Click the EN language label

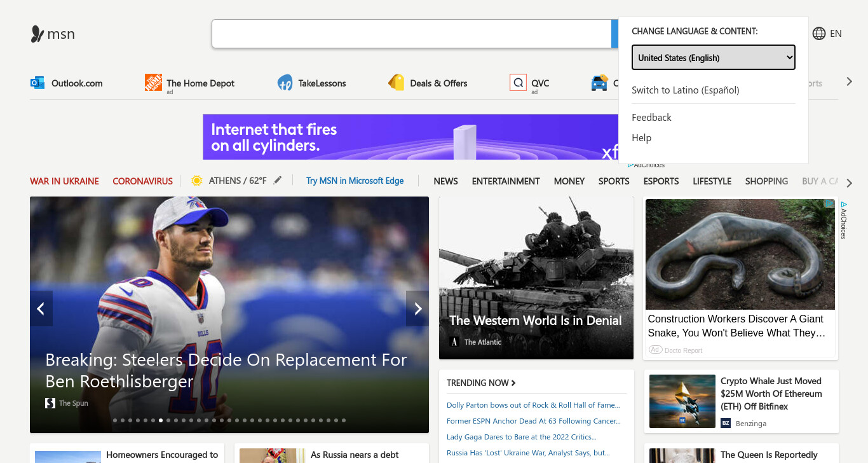(836, 34)
